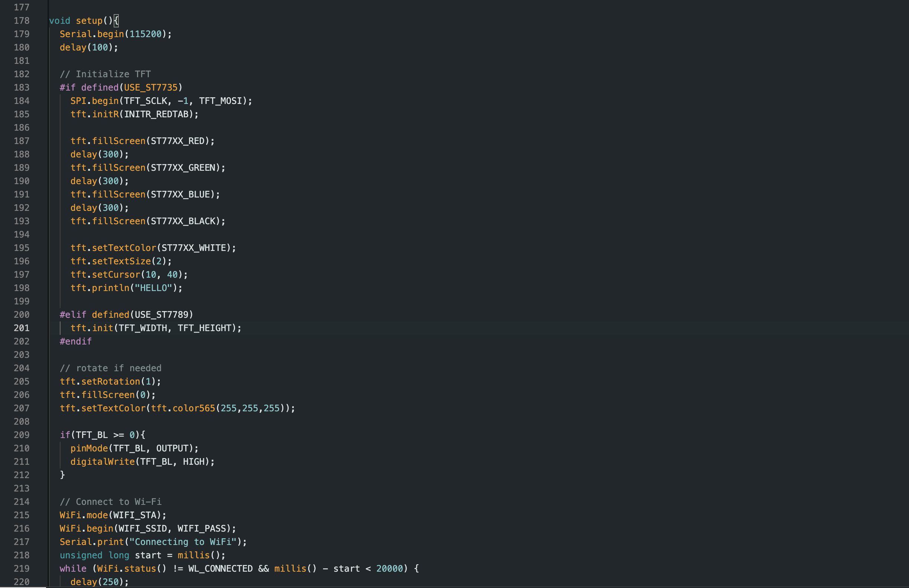The height and width of the screenshot is (588, 909).
Task: Click on SPI.begin call text
Action: point(94,101)
